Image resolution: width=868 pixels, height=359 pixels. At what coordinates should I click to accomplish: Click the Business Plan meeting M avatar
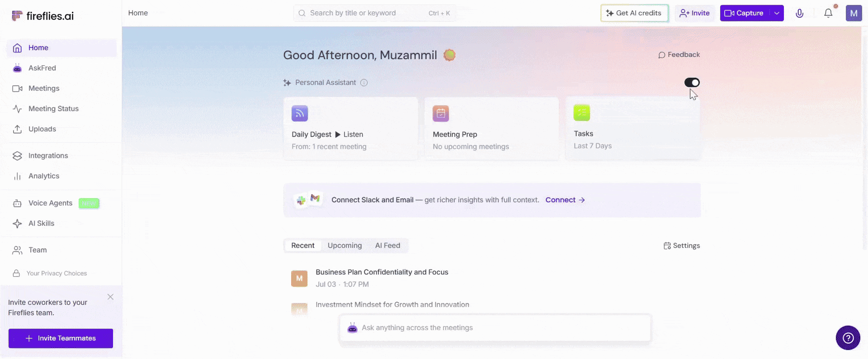coord(299,279)
